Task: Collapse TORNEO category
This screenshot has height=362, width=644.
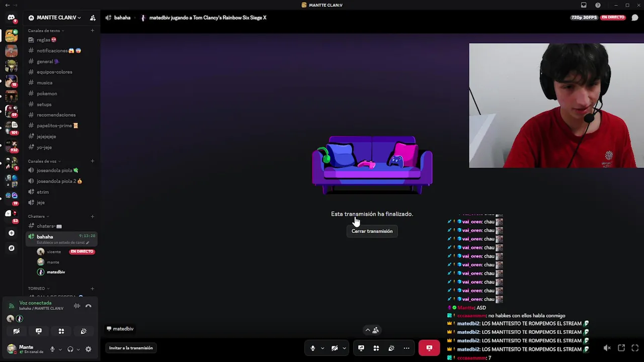Action: point(39,289)
